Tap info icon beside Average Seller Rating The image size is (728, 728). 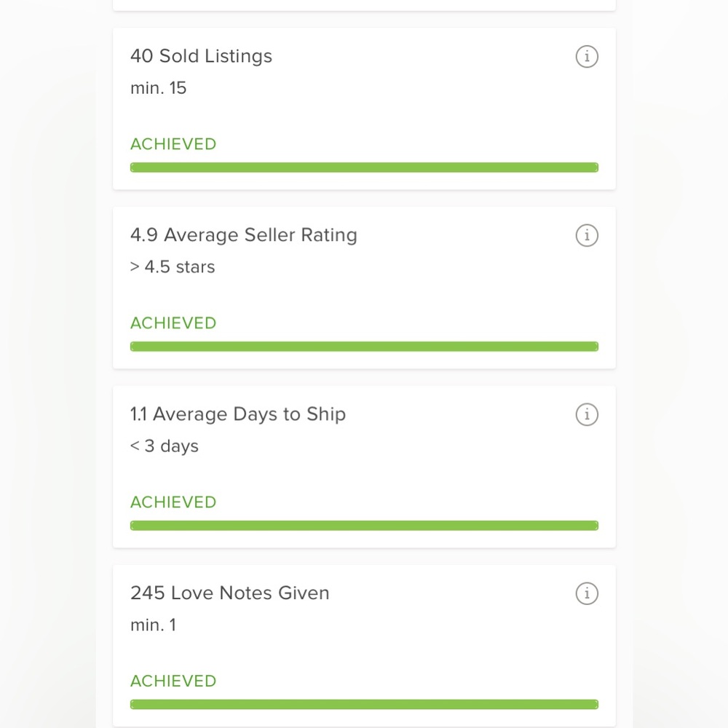587,235
